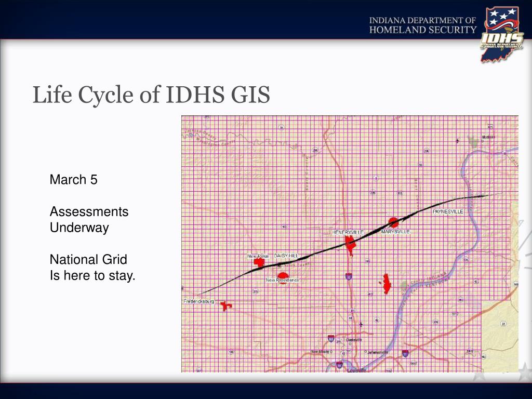Screen dimensions: 532x399
Task: Select the March 5 text line
Action: pyautogui.click(x=74, y=179)
